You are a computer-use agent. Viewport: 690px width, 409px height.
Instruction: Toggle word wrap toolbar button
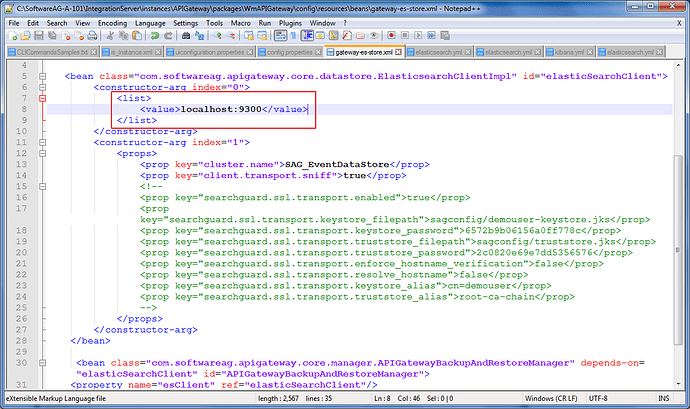[281, 36]
